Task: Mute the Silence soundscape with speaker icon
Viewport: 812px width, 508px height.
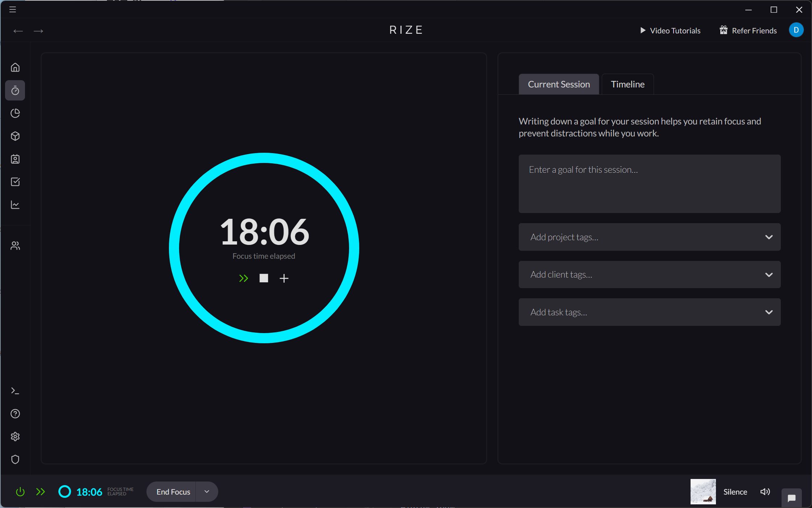Action: [x=765, y=491]
